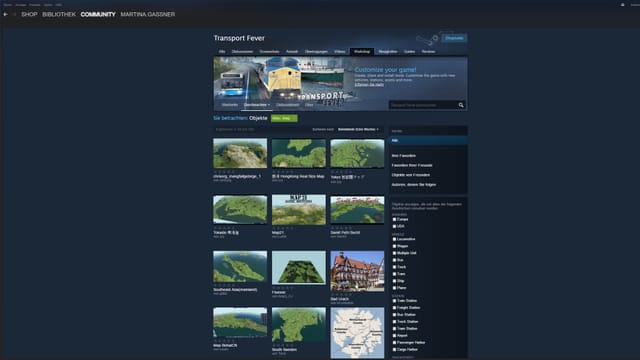Open the Southeast Asia map thumbnail
The image size is (640, 360).
pyautogui.click(x=240, y=267)
